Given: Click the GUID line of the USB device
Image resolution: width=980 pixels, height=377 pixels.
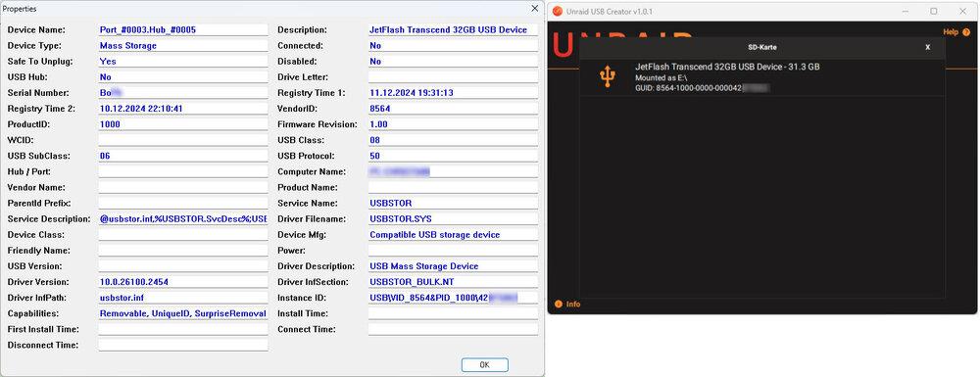Looking at the screenshot, I should (x=702, y=89).
